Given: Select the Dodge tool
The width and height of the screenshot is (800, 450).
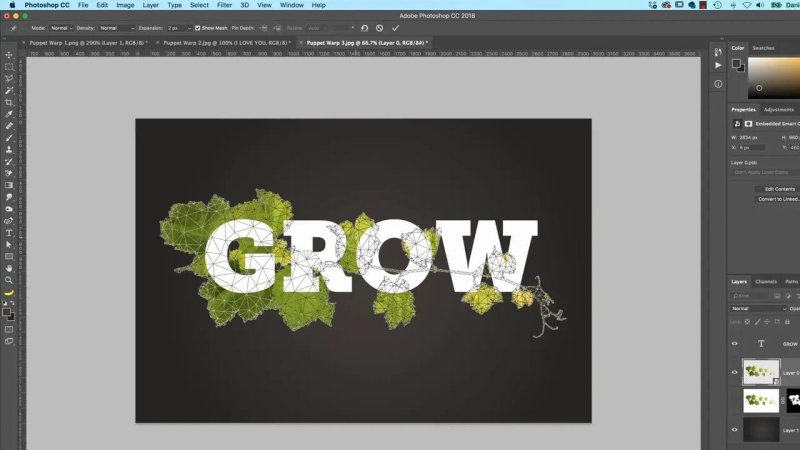Looking at the screenshot, I should click(9, 209).
